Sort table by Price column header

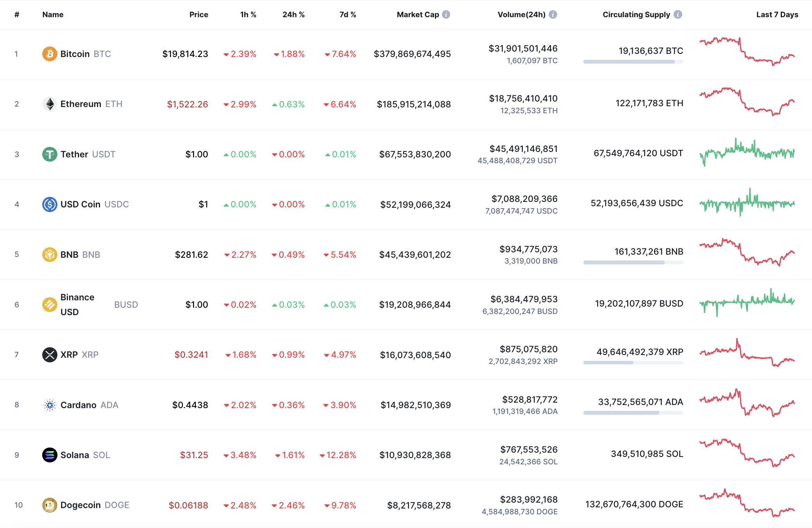click(199, 14)
